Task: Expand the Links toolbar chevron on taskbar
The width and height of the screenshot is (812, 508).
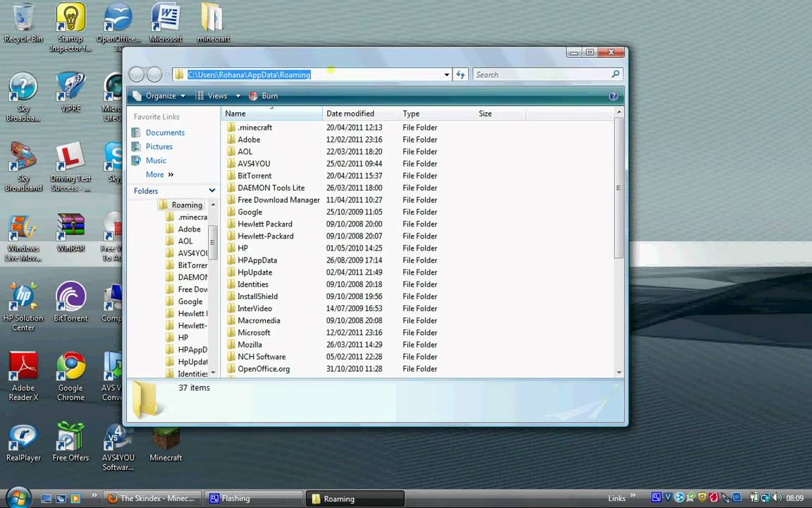Action: click(x=633, y=495)
